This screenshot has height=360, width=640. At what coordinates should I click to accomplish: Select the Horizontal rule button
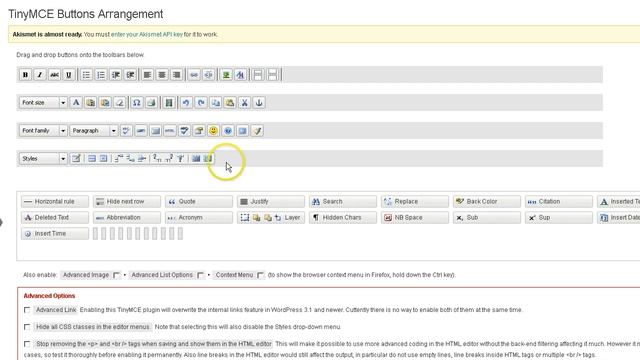click(55, 202)
